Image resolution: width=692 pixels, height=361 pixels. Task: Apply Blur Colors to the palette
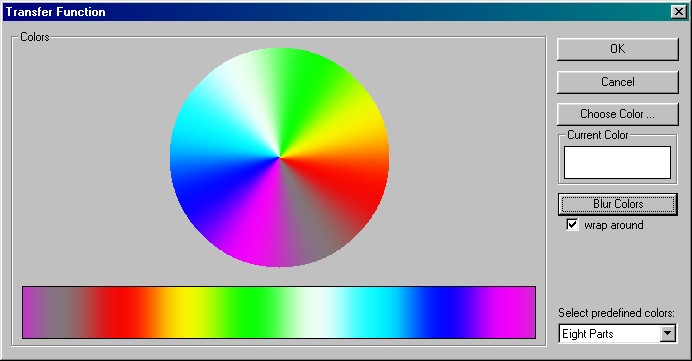(x=617, y=204)
